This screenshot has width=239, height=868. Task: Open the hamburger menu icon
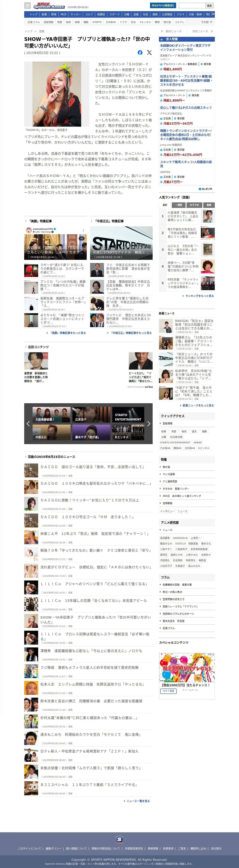pyautogui.click(x=28, y=6)
